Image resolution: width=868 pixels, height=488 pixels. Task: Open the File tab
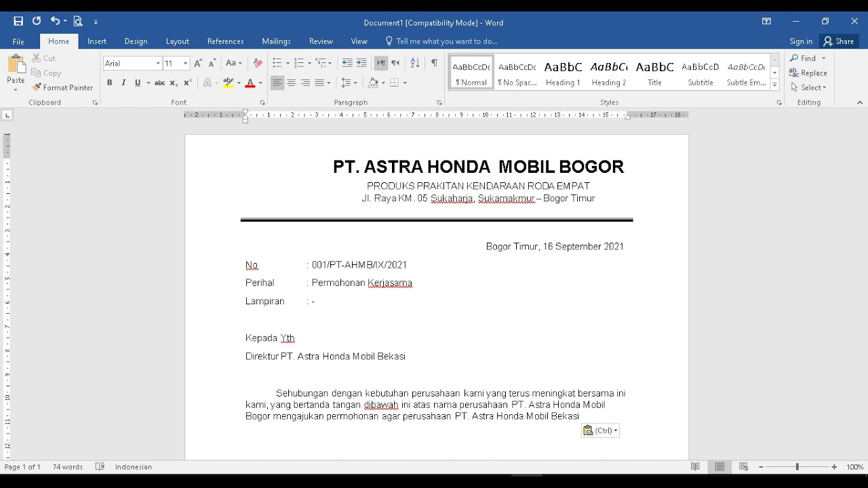click(x=18, y=41)
